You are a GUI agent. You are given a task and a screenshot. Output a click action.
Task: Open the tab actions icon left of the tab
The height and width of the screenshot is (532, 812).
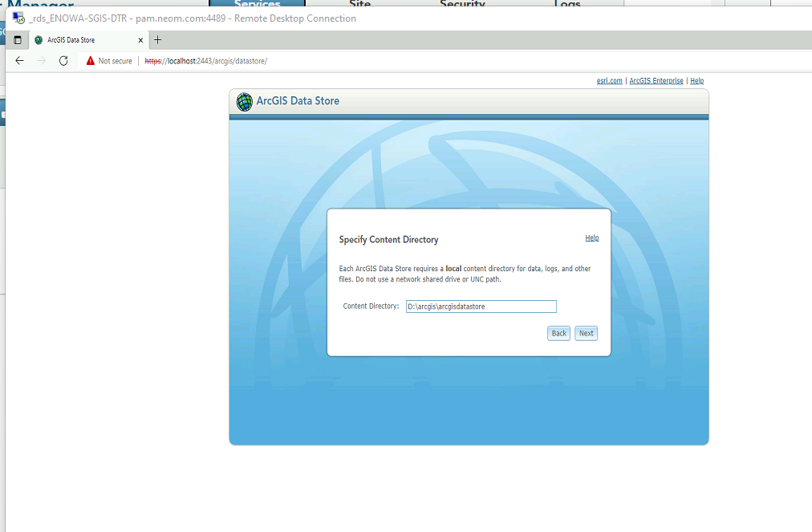18,40
